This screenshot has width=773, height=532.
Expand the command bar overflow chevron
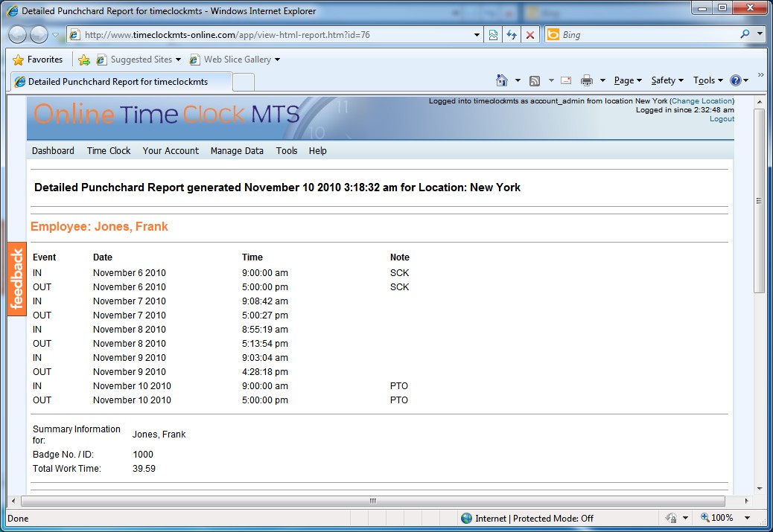(760, 75)
